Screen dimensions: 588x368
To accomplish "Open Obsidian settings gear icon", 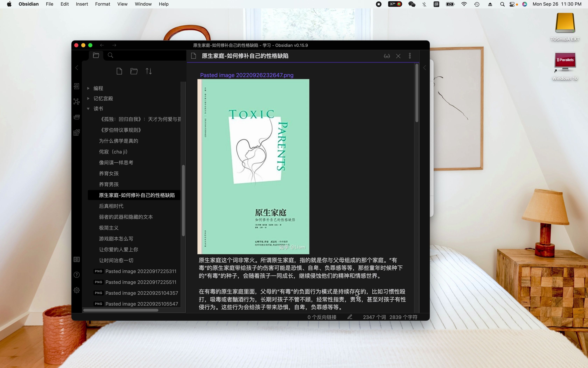I will pos(76,290).
